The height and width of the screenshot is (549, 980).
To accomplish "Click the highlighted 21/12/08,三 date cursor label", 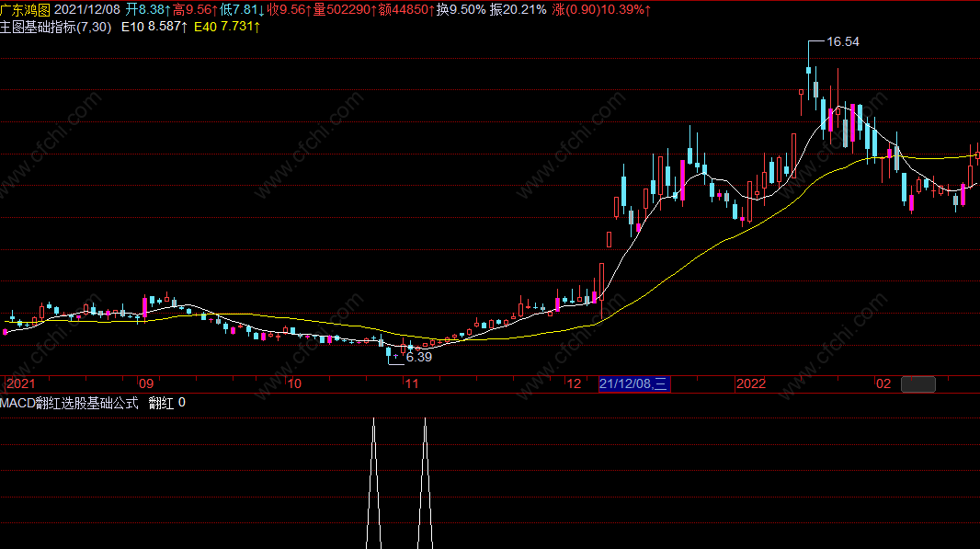I will pos(633,383).
